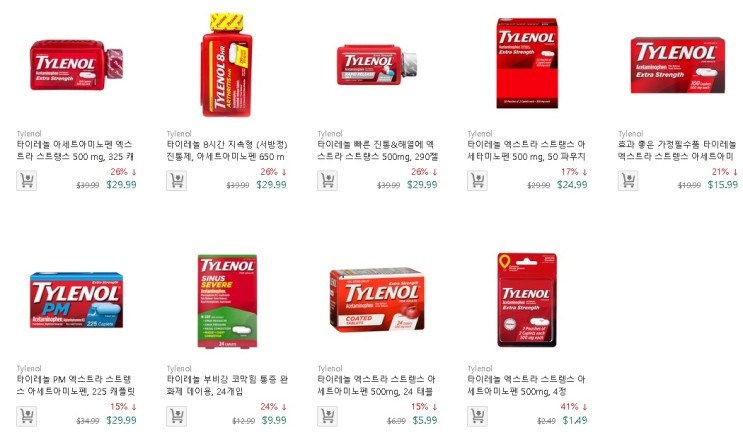Open Tylenol 8HR Arthritis bottle image
The image size is (743, 440).
[x=227, y=65]
